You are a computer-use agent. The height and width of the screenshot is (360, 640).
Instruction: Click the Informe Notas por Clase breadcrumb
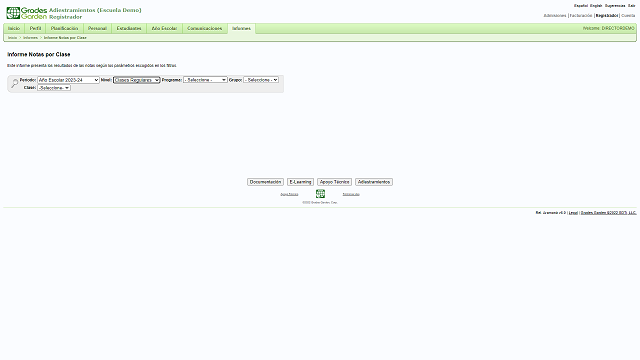65,38
